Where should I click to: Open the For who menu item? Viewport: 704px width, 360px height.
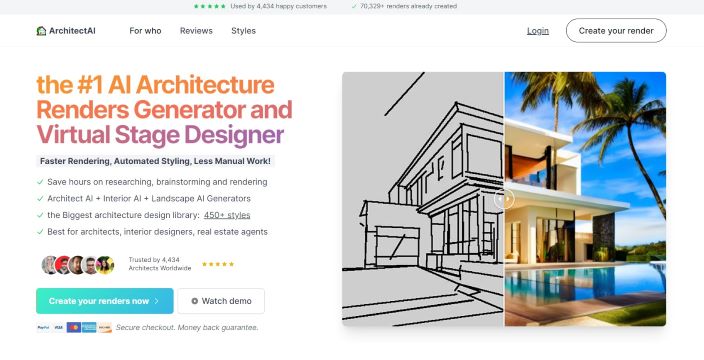tap(145, 31)
